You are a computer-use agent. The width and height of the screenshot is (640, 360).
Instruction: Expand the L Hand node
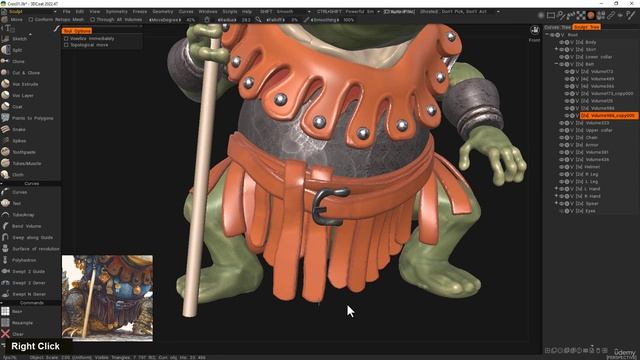tap(556, 189)
